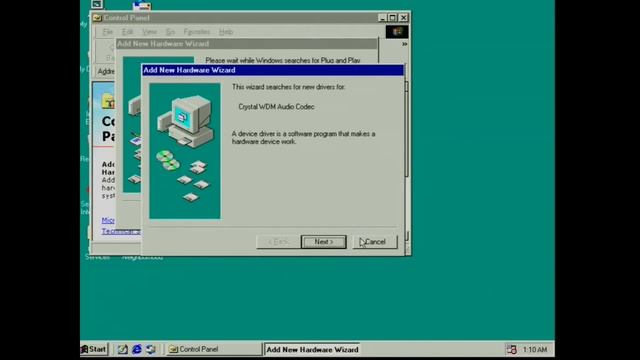Click the 1:10 AM taskbar clock
Viewport: 640px width, 360px height.
coord(535,350)
